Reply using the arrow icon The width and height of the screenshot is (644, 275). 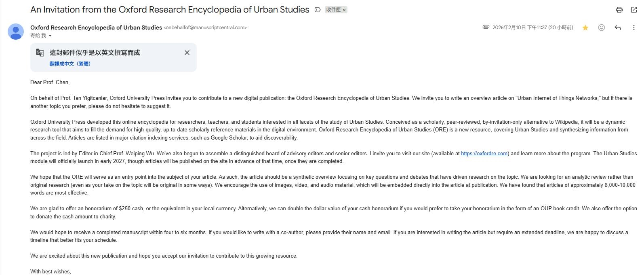coord(617,27)
